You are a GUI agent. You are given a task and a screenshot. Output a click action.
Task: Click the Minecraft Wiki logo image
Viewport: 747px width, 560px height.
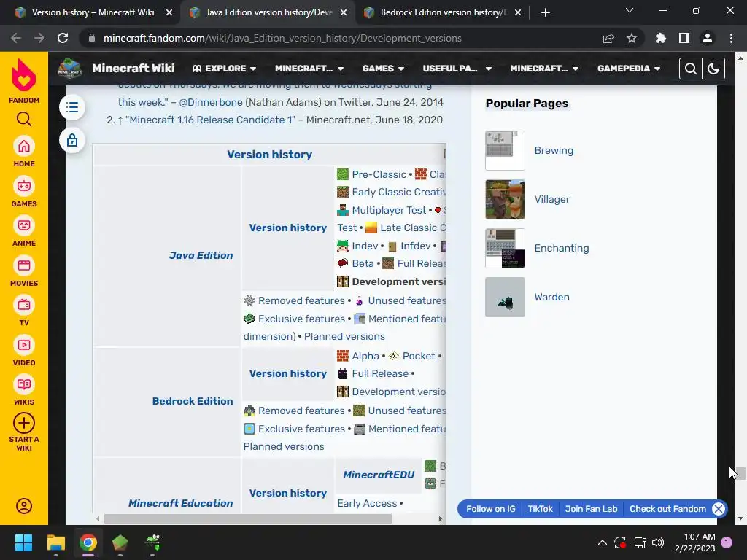click(70, 69)
